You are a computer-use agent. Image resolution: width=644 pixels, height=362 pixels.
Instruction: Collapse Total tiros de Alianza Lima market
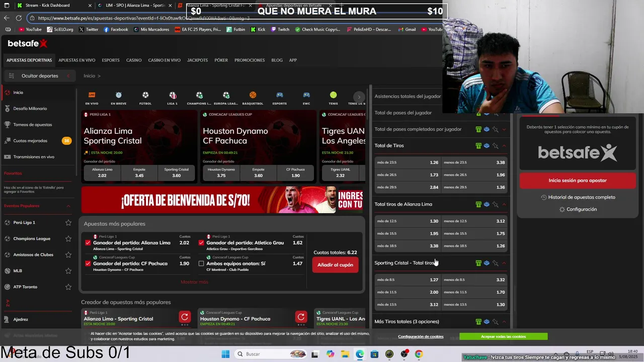pos(504,205)
